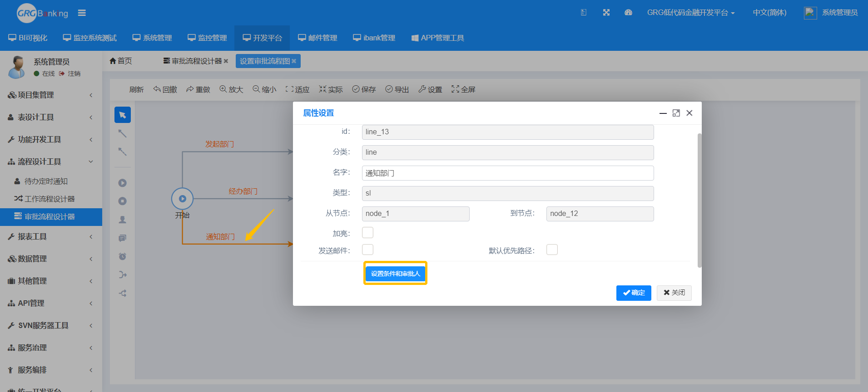Viewport: 868px width, 392px height.
Task: Open the APP管理工具 top menu
Action: pyautogui.click(x=438, y=38)
